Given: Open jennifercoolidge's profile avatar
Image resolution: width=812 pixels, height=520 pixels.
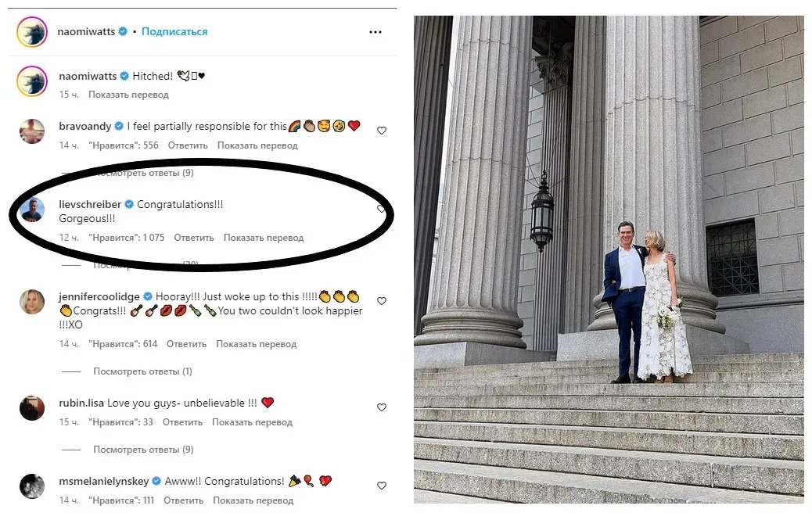Looking at the screenshot, I should [x=32, y=302].
